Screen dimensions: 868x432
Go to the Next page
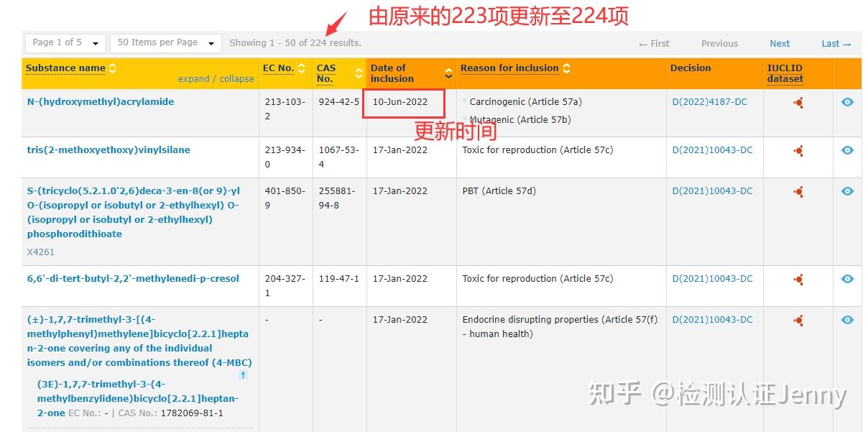pos(780,43)
